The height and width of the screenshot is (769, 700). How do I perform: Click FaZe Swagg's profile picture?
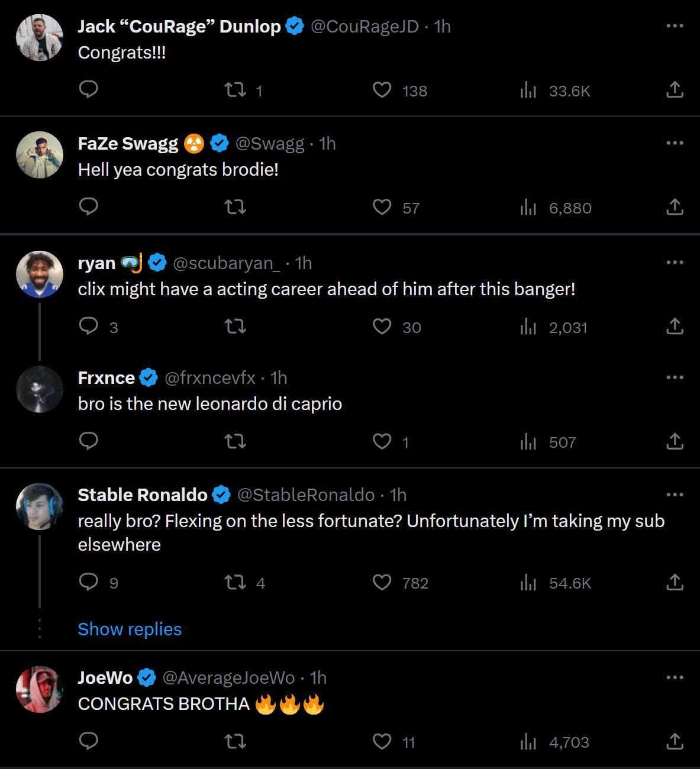(x=39, y=154)
